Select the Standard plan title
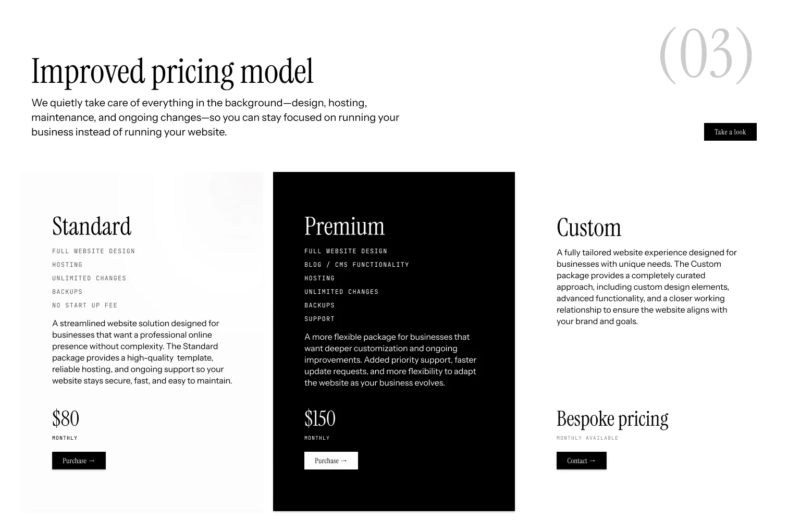Image resolution: width=788 pixels, height=532 pixels. point(92,227)
